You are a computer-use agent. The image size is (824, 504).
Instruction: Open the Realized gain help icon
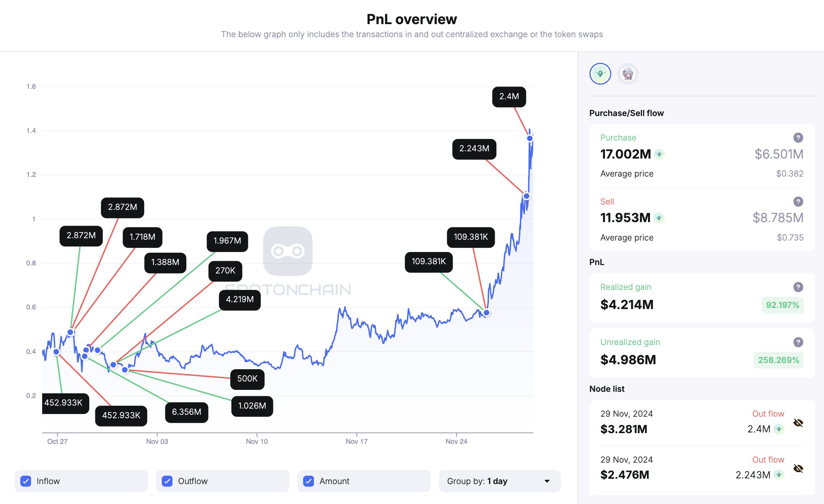pos(798,287)
